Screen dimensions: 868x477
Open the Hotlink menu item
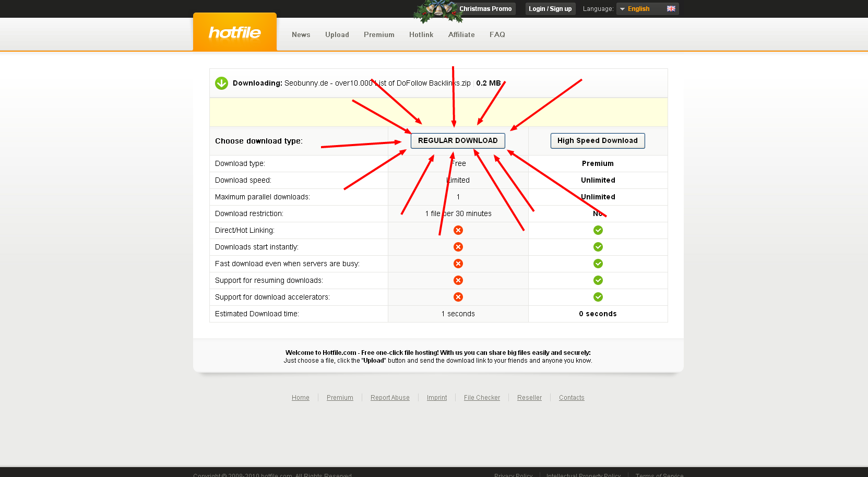(x=421, y=34)
